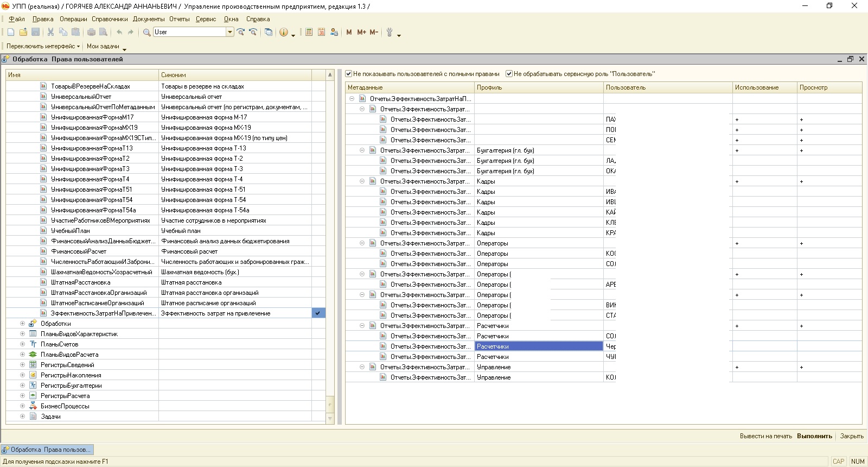Click the Print preview icon
Screen dimensions: 868x467
click(x=103, y=32)
